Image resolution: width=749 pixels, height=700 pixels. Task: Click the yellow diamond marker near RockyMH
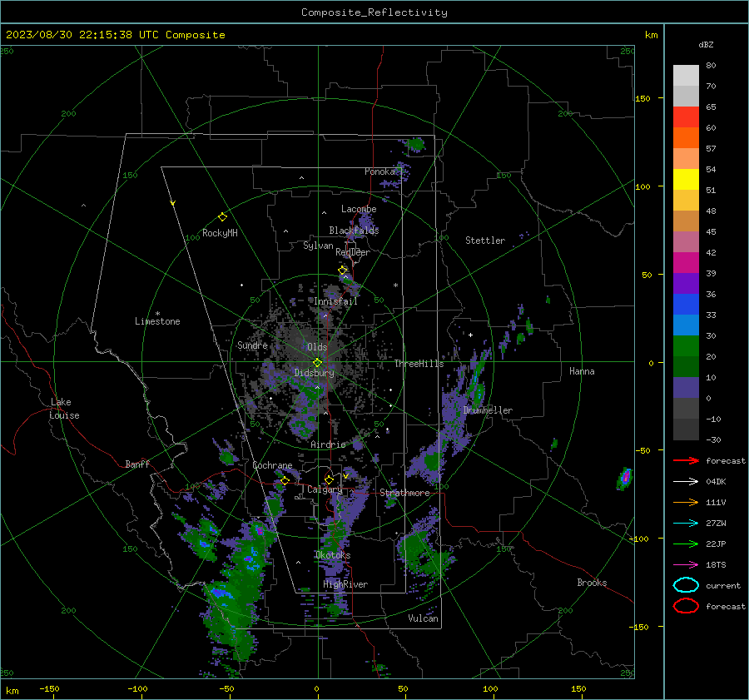click(x=222, y=217)
